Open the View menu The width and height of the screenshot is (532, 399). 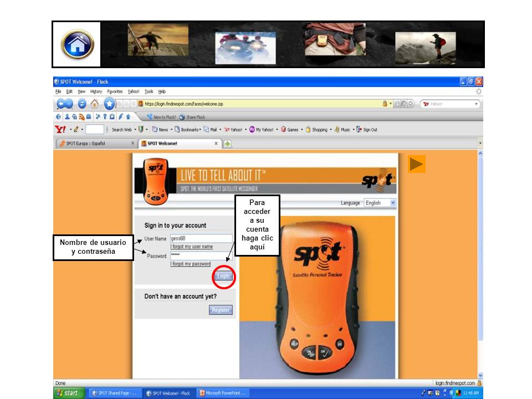81,91
